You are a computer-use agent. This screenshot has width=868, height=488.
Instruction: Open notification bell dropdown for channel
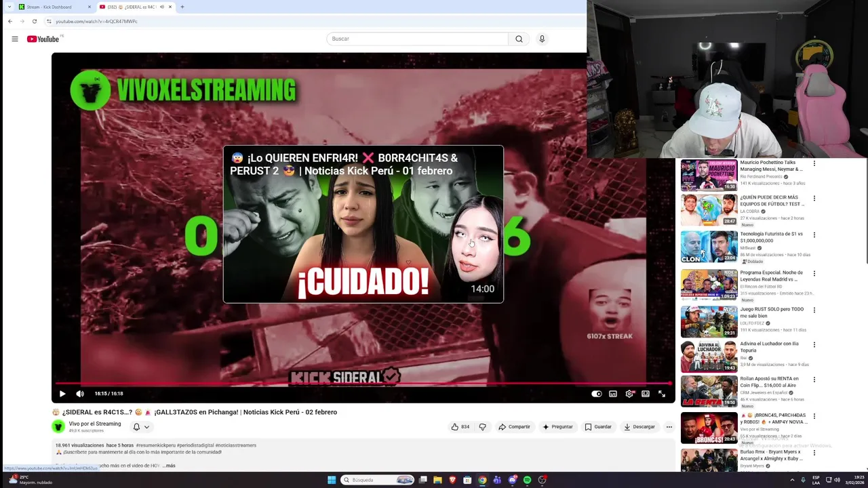click(141, 427)
